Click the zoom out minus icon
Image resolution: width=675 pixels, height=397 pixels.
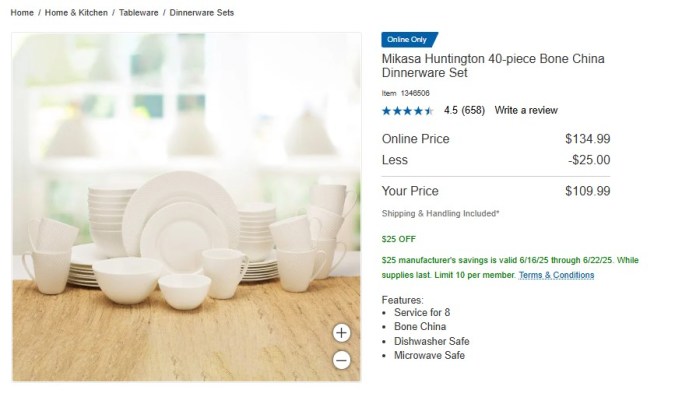[341, 360]
